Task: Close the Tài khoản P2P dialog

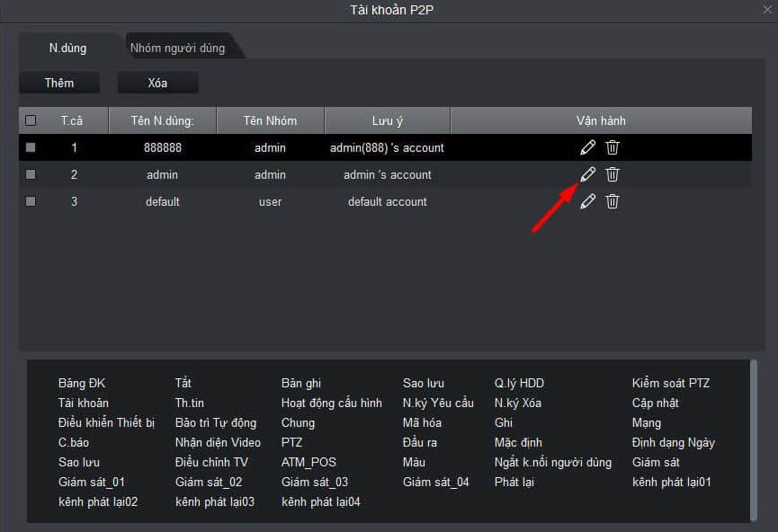Action: point(767,10)
